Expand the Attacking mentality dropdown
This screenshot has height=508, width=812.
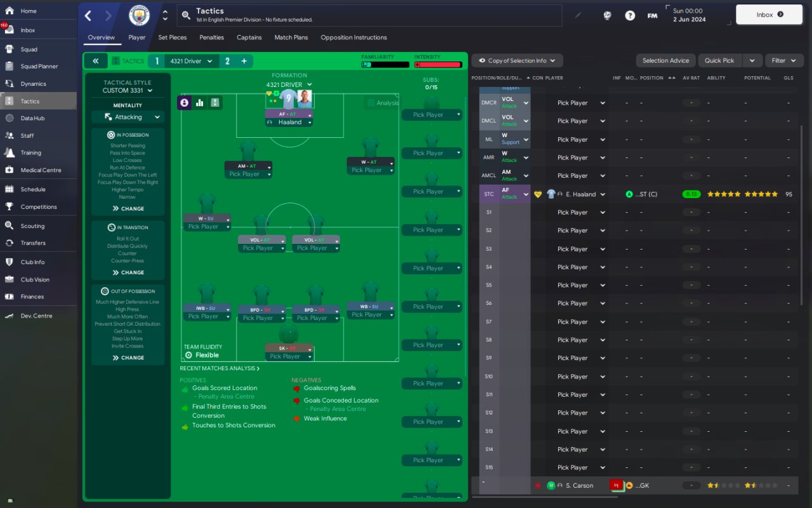click(x=128, y=117)
